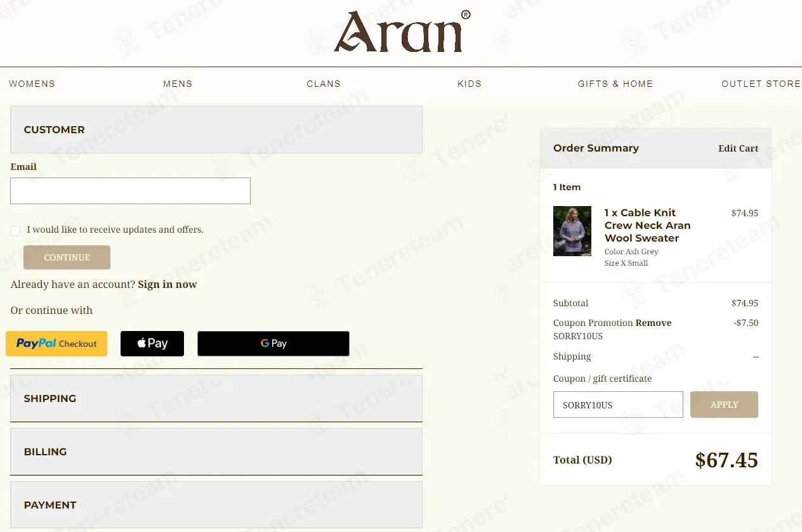This screenshot has width=802, height=532.
Task: Open the CLANS menu
Action: pyautogui.click(x=324, y=84)
